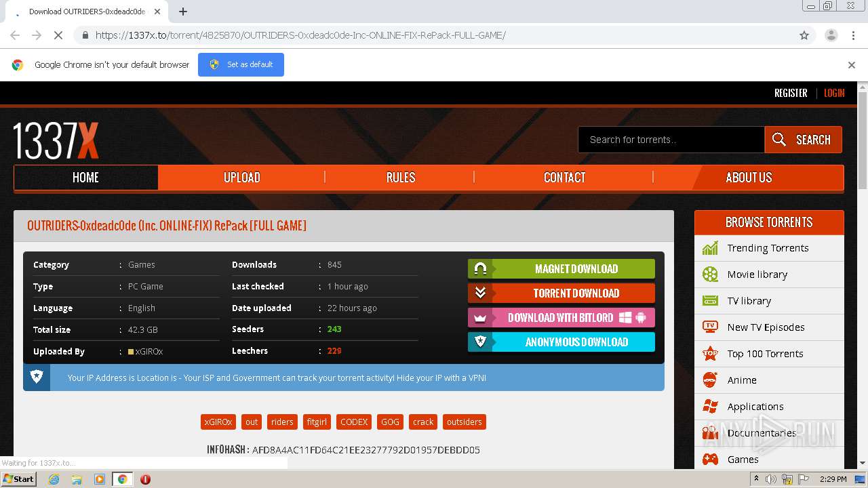Click the hidden tray icons arrow
Image resolution: width=868 pixels, height=488 pixels.
[757, 479]
